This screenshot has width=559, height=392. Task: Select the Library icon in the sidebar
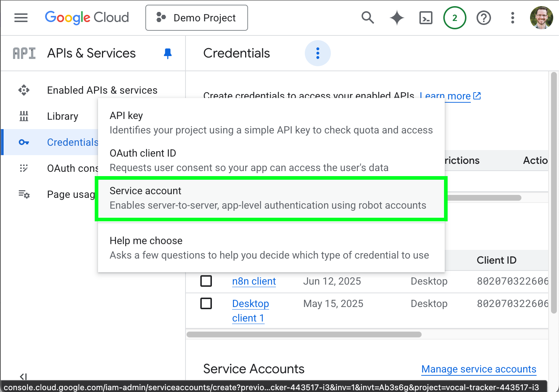[24, 116]
